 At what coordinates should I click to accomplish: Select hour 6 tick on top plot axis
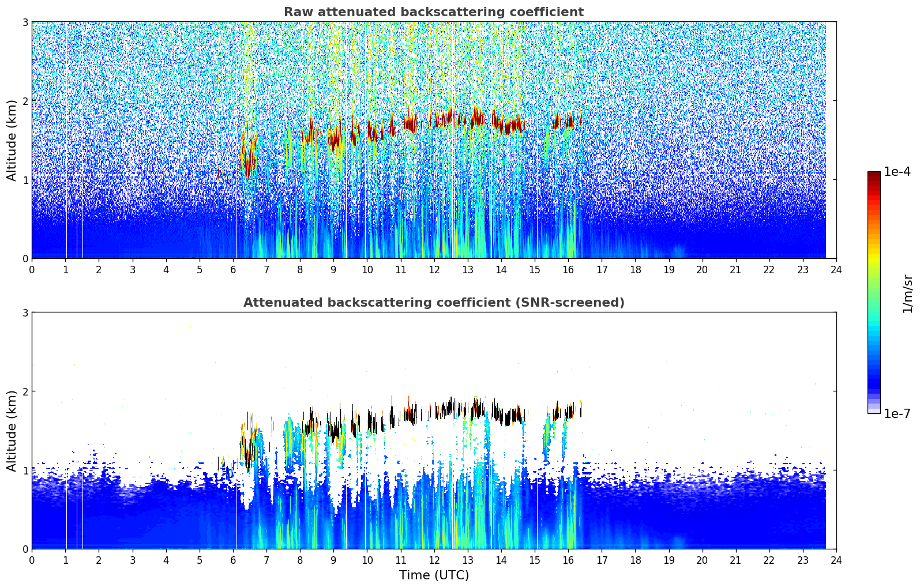[x=233, y=270]
